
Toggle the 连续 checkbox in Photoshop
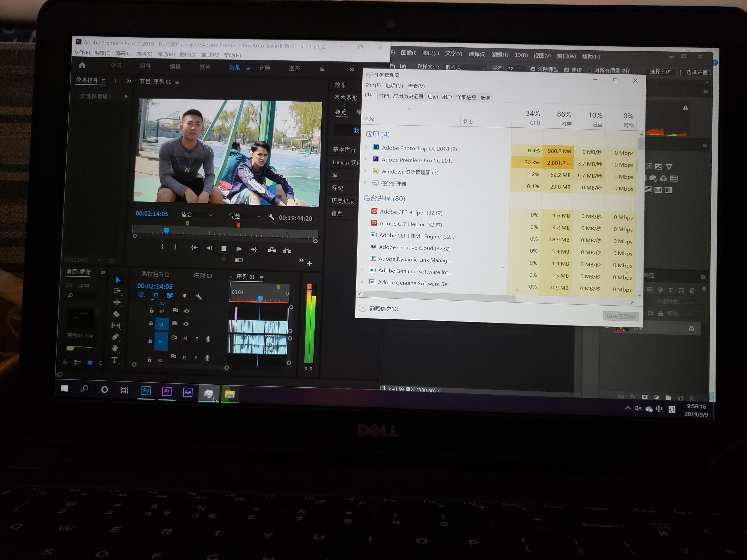[x=567, y=70]
